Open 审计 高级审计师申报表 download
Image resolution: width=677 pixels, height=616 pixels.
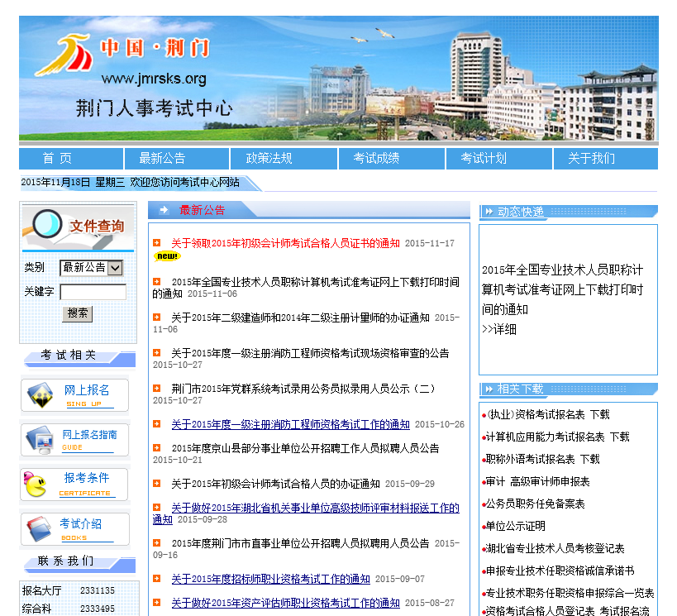tap(538, 482)
